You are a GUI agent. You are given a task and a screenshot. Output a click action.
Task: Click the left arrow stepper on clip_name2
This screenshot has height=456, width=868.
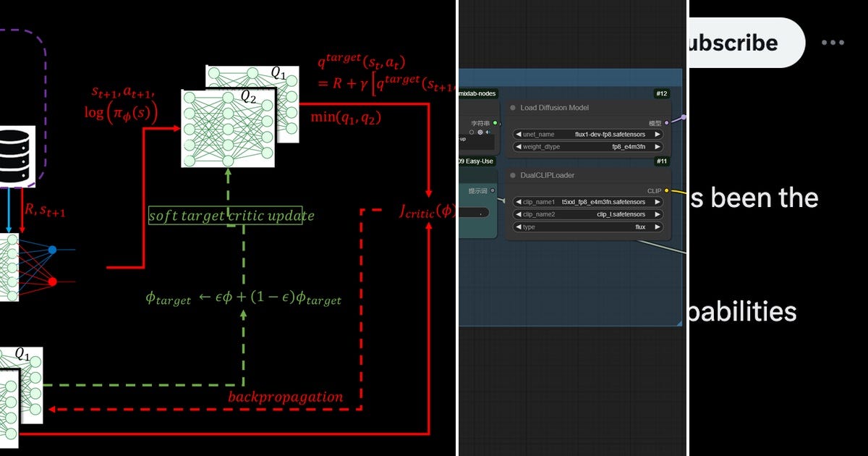(x=518, y=214)
